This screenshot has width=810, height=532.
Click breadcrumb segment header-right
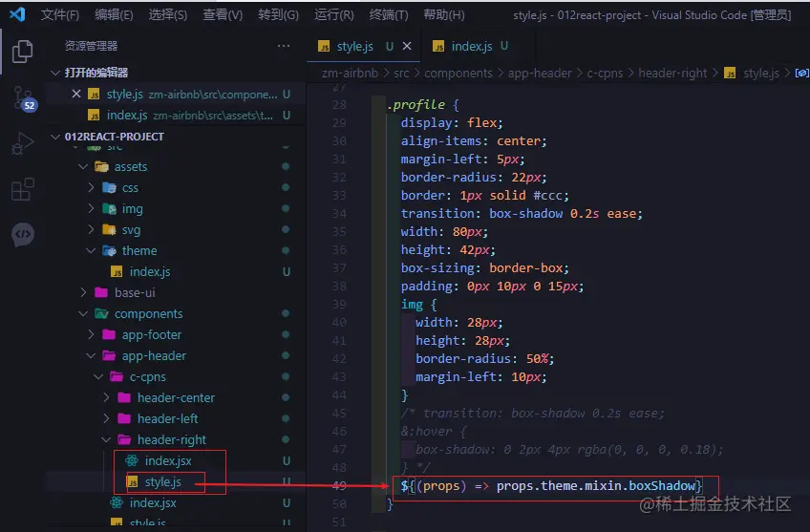pyautogui.click(x=672, y=74)
